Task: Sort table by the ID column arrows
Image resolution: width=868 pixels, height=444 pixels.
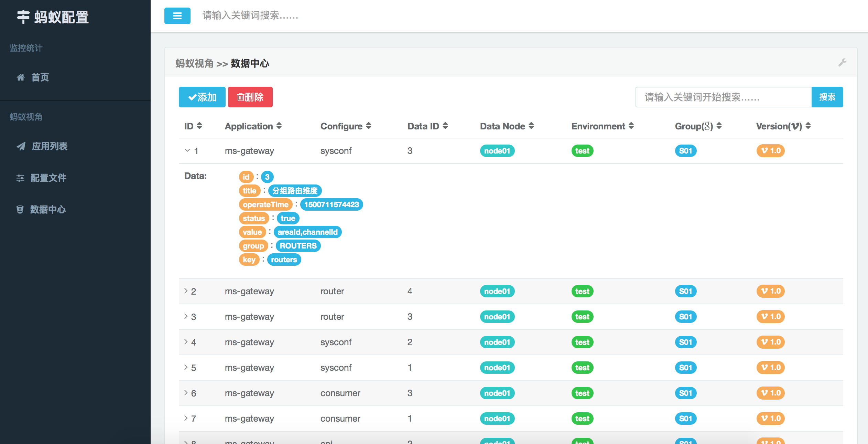Action: [199, 126]
